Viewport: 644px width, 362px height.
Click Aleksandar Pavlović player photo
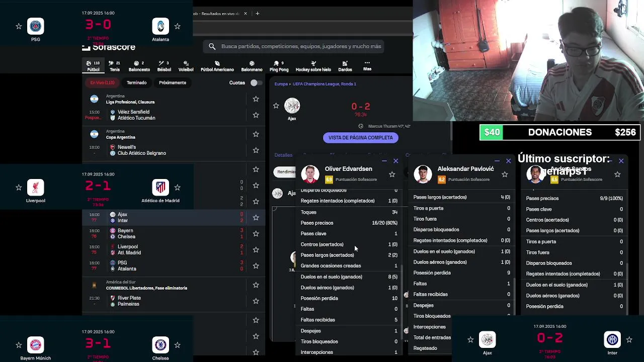click(423, 174)
